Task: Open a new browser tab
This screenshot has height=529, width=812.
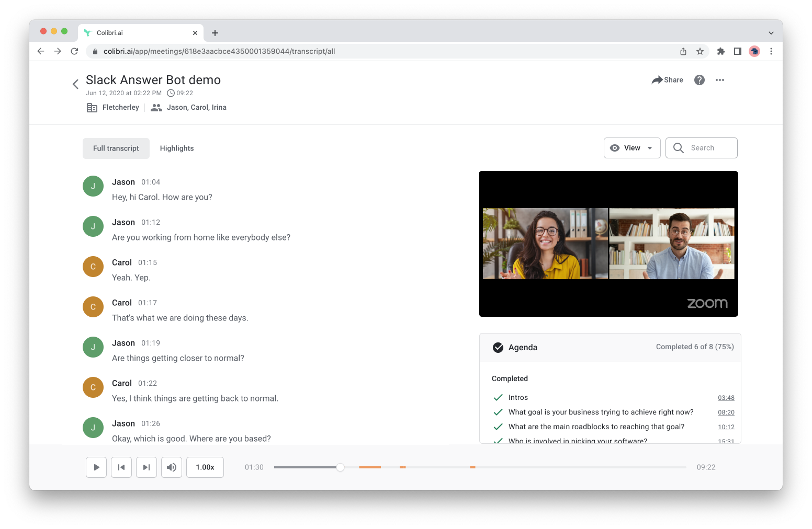Action: coord(215,33)
